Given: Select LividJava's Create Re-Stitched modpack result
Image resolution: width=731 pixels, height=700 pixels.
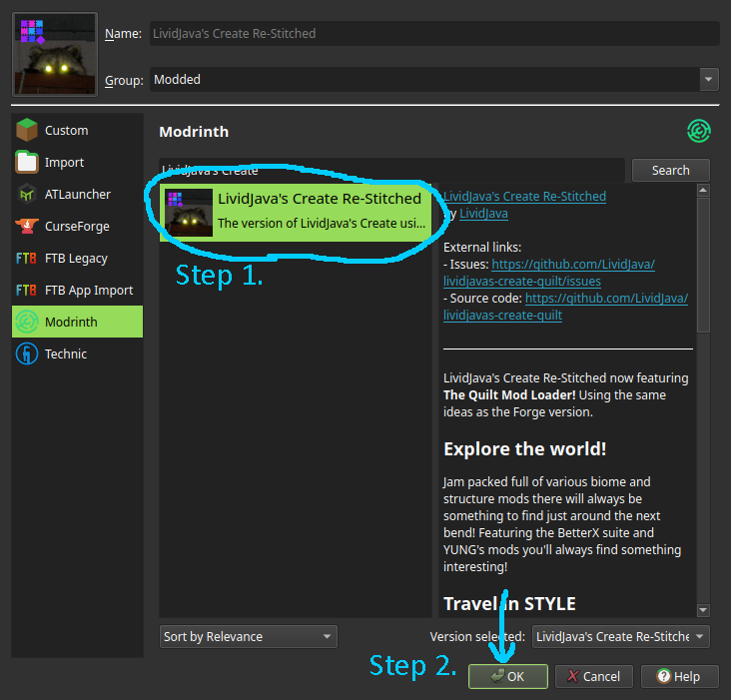Looking at the screenshot, I should [297, 212].
